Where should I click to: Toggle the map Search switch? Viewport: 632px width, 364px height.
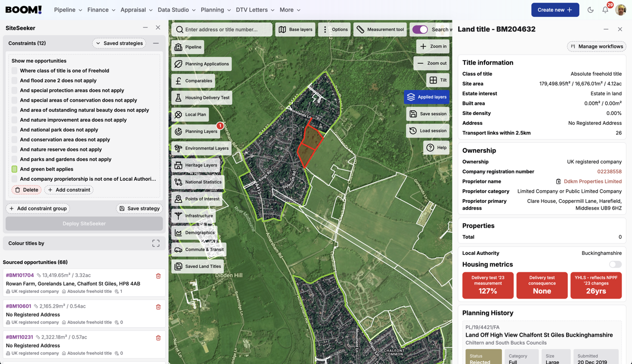[x=420, y=29]
